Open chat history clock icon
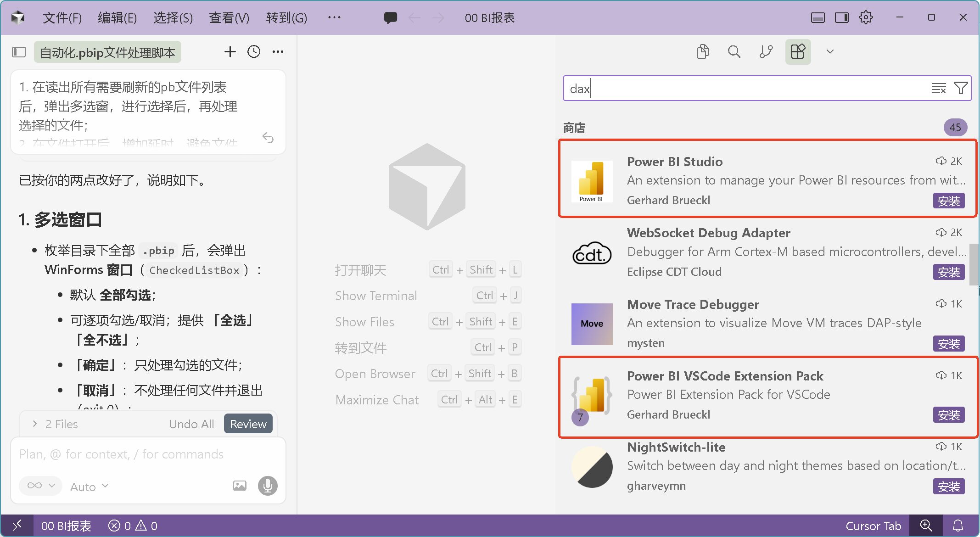This screenshot has height=537, width=980. coord(254,52)
